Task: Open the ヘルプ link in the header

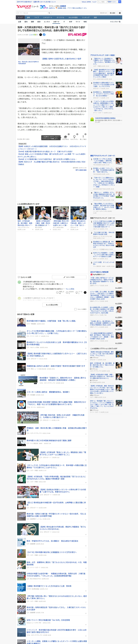Action: pos(94,2)
